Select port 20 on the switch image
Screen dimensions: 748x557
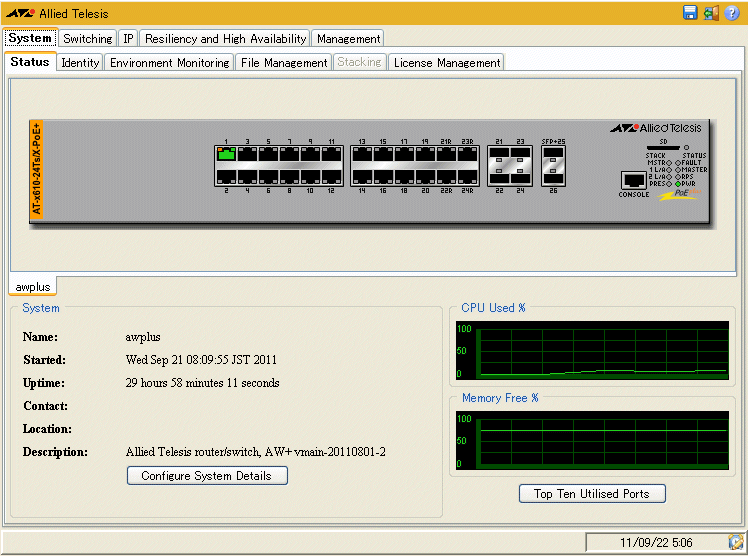coord(425,177)
